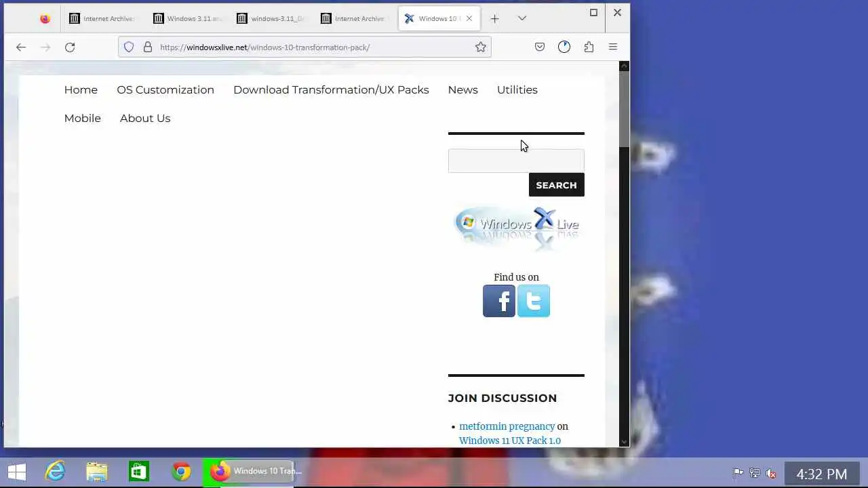Click the Firefox Windows 10 Tran... taskbar button

pyautogui.click(x=249, y=472)
